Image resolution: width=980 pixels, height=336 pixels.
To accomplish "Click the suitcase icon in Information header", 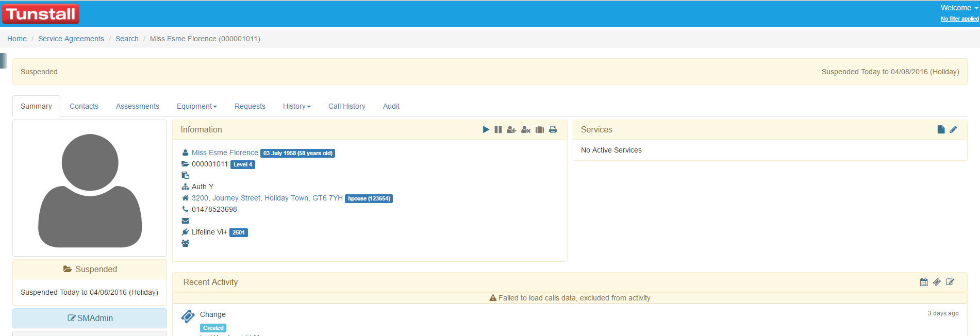I will tap(540, 130).
